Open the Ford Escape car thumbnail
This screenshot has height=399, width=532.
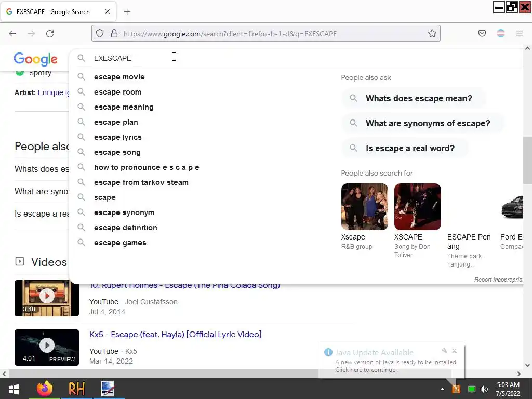tap(512, 207)
